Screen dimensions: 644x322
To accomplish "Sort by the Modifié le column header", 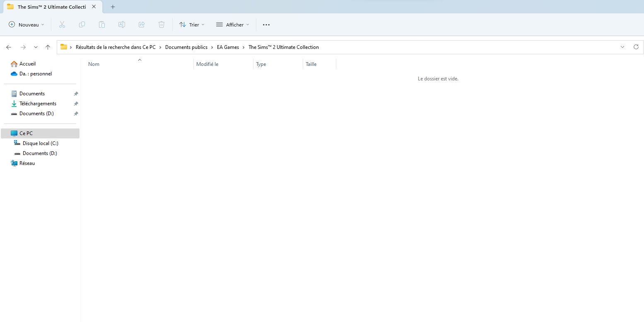I will (x=207, y=64).
